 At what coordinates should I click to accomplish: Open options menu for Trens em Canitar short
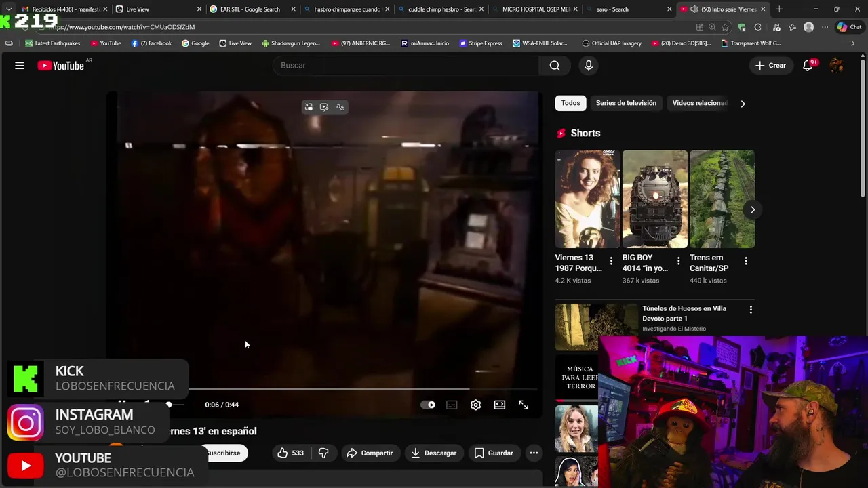point(745,261)
